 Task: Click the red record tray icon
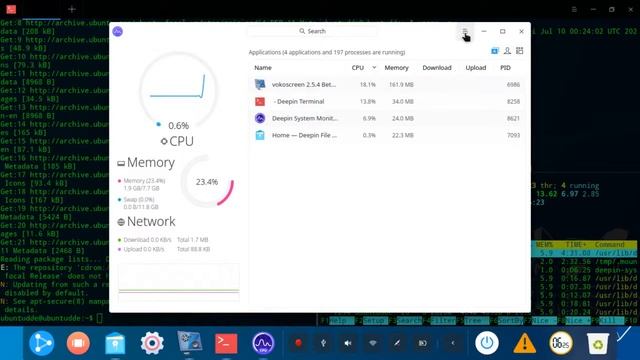tap(298, 343)
